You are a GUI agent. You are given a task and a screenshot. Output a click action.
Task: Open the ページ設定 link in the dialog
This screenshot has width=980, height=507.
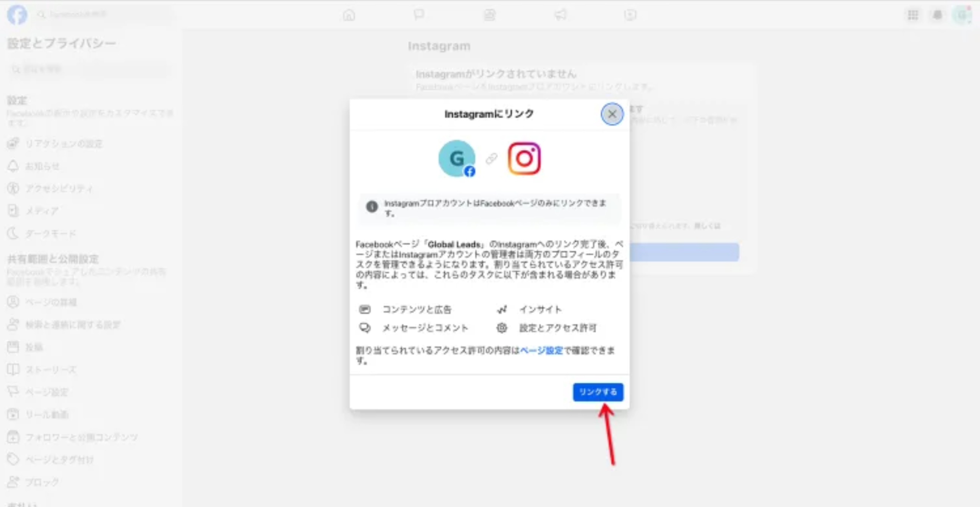tap(541, 350)
